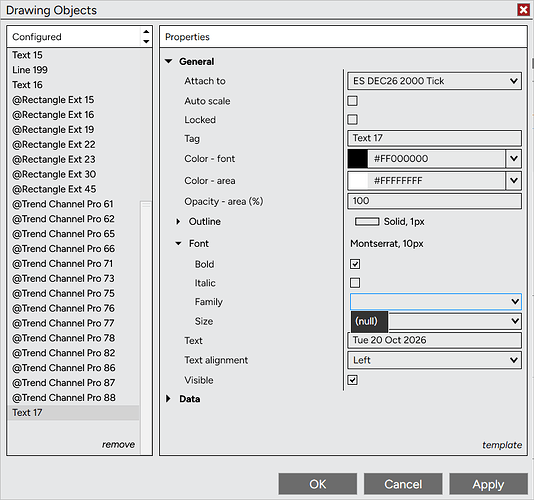534x500 pixels.
Task: Toggle Auto scale checkbox
Action: tap(352, 101)
